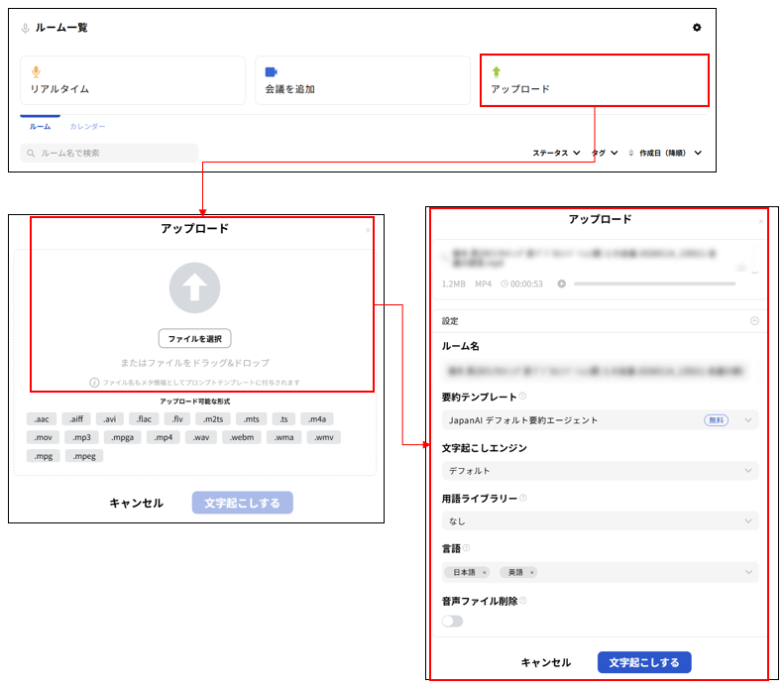Open the 文字起こしエンジン dropdown
The height and width of the screenshot is (690, 784).
tap(600, 471)
